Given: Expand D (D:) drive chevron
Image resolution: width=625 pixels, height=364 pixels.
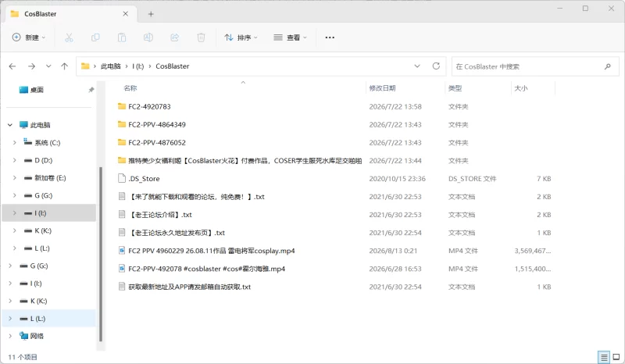Looking at the screenshot, I should click(x=14, y=160).
